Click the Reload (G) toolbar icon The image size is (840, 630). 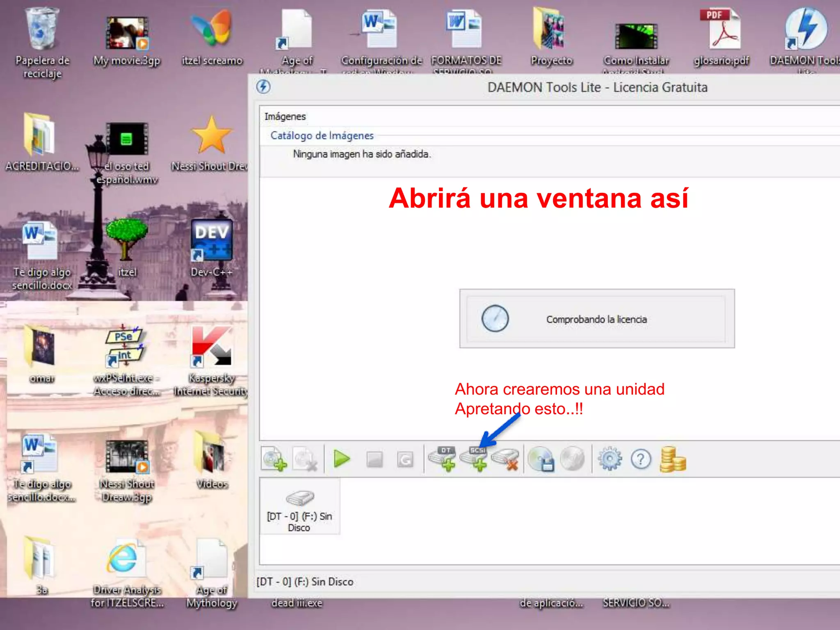[405, 459]
